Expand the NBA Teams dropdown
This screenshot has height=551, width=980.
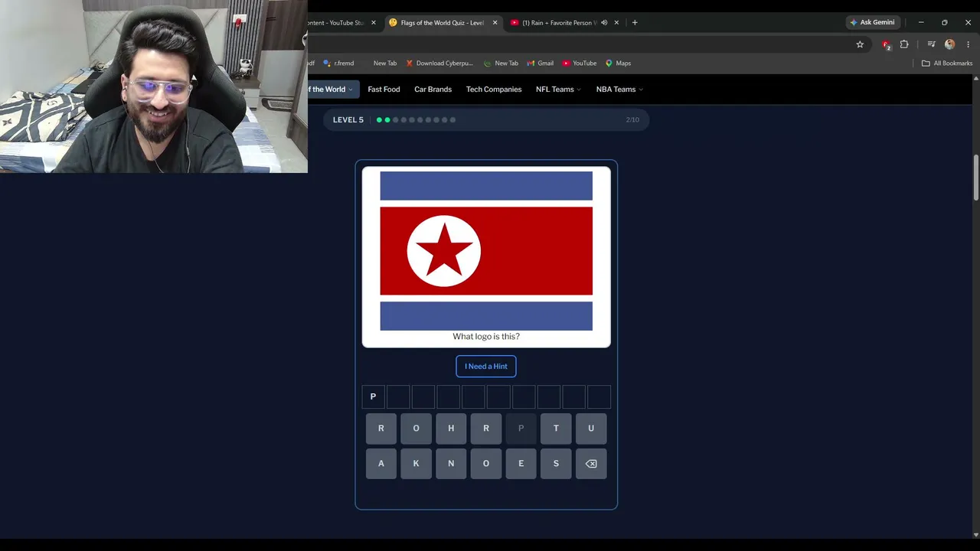click(x=619, y=90)
